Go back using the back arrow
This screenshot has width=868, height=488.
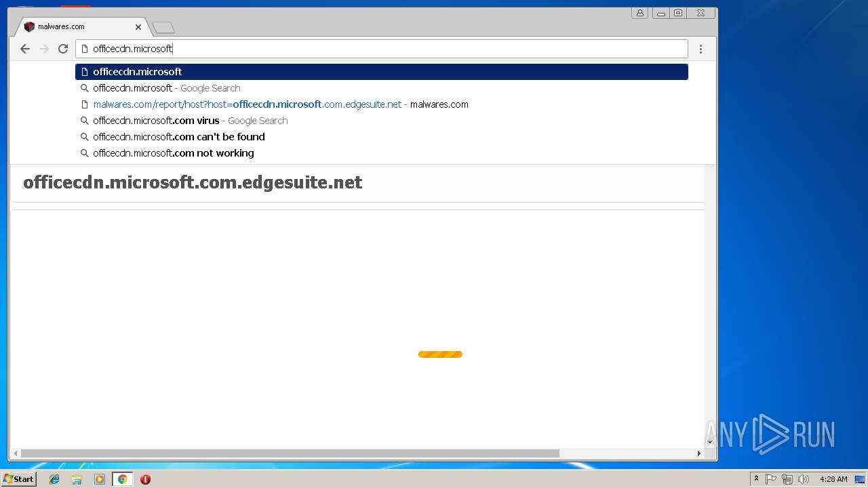coord(25,49)
